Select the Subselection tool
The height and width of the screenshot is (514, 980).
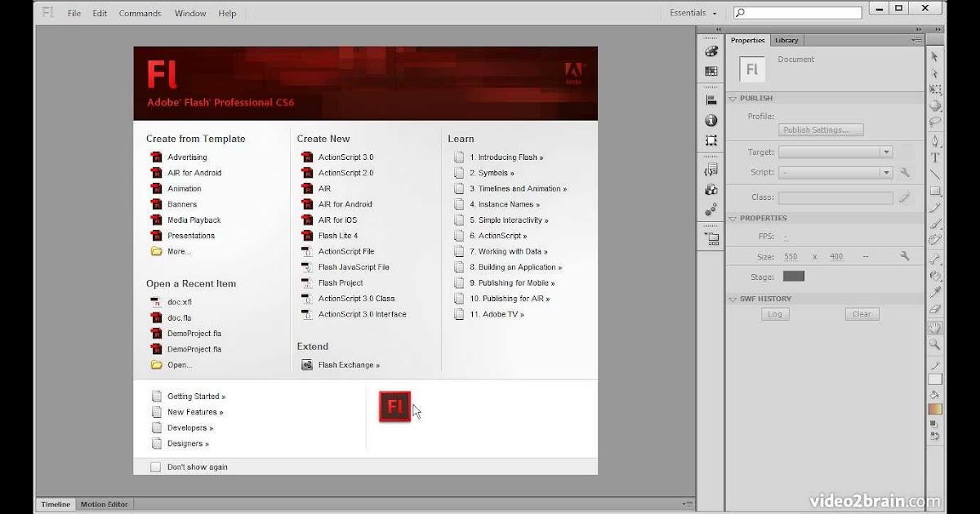(935, 73)
